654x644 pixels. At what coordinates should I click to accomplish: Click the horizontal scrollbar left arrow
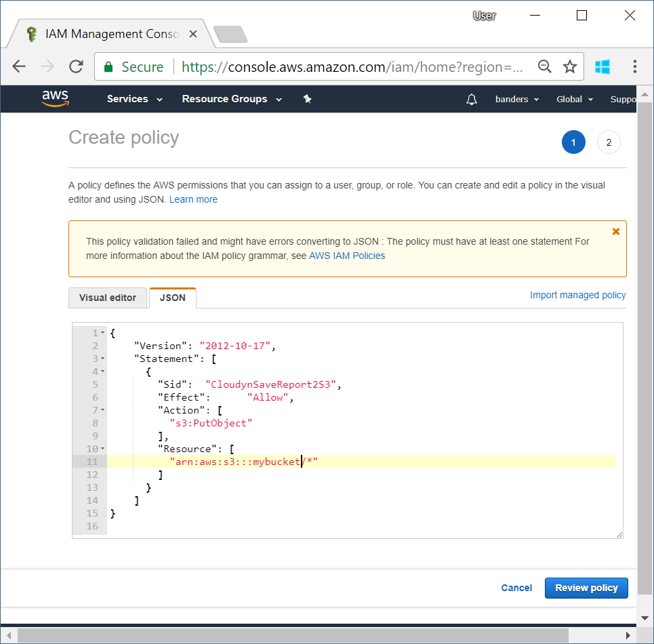click(x=9, y=635)
